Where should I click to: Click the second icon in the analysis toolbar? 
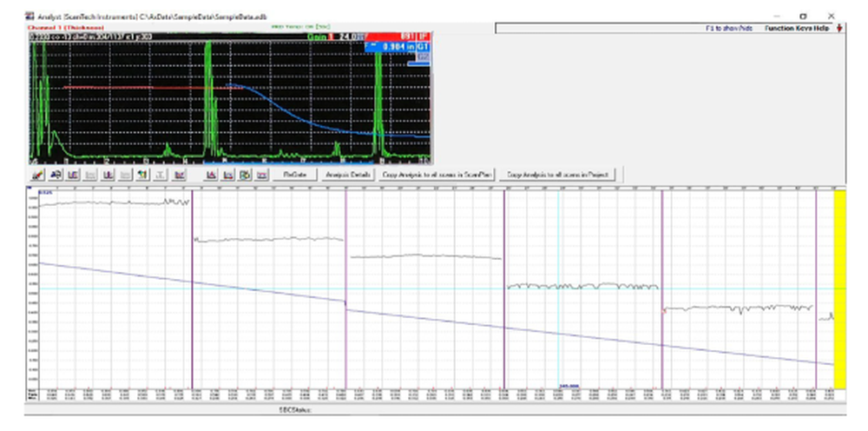[56, 175]
